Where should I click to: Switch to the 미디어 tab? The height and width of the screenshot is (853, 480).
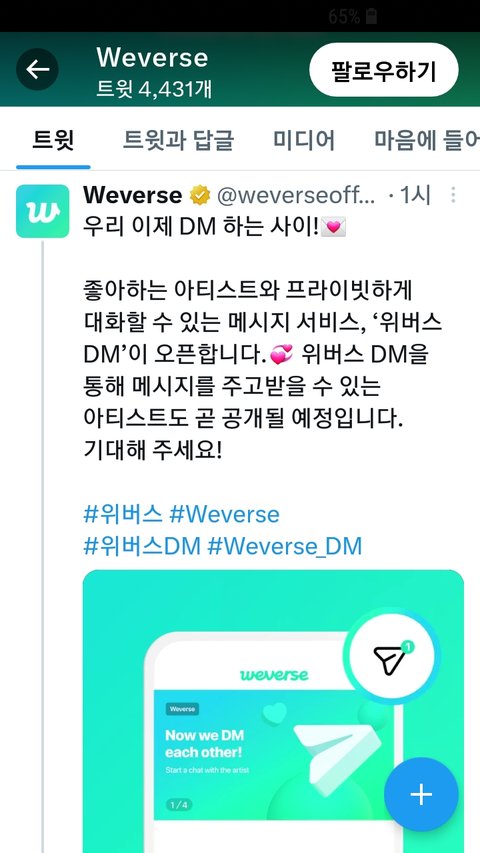click(304, 140)
